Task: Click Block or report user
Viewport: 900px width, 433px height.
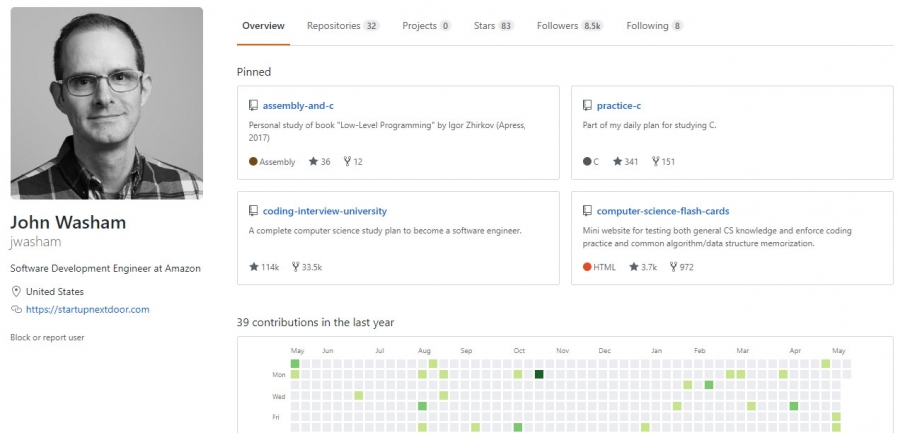Action: pos(47,338)
